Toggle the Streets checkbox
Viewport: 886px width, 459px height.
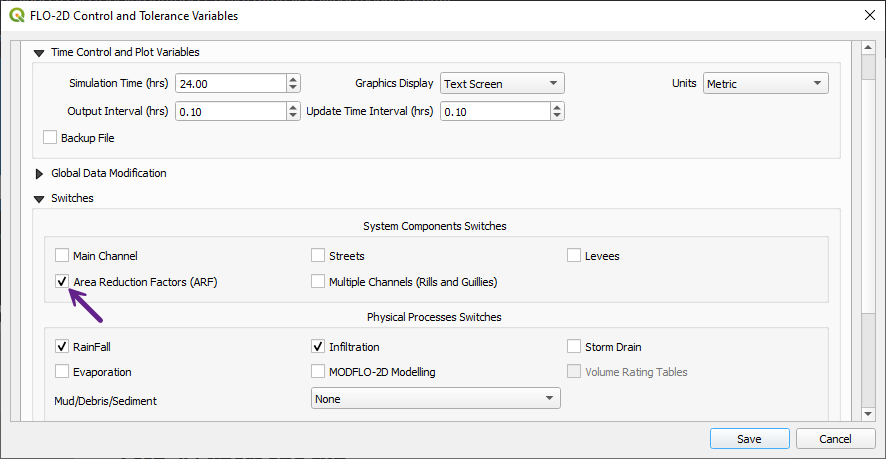[x=319, y=256]
